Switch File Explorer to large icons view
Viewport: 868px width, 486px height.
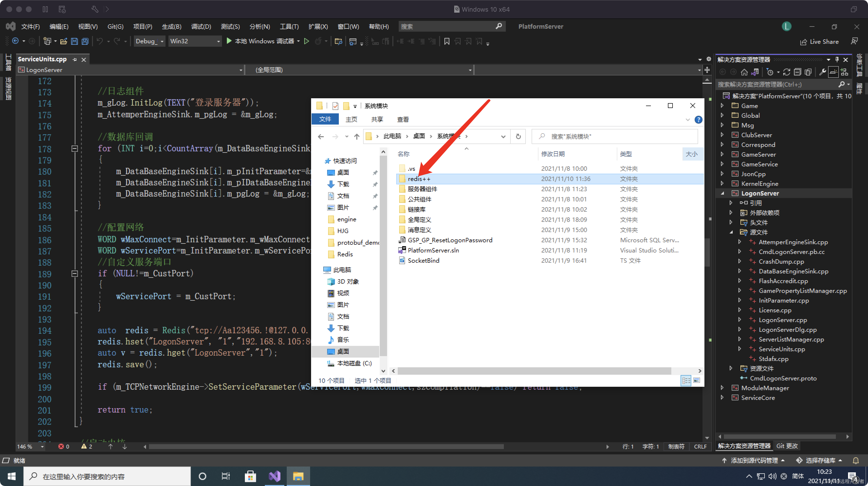pyautogui.click(x=696, y=380)
